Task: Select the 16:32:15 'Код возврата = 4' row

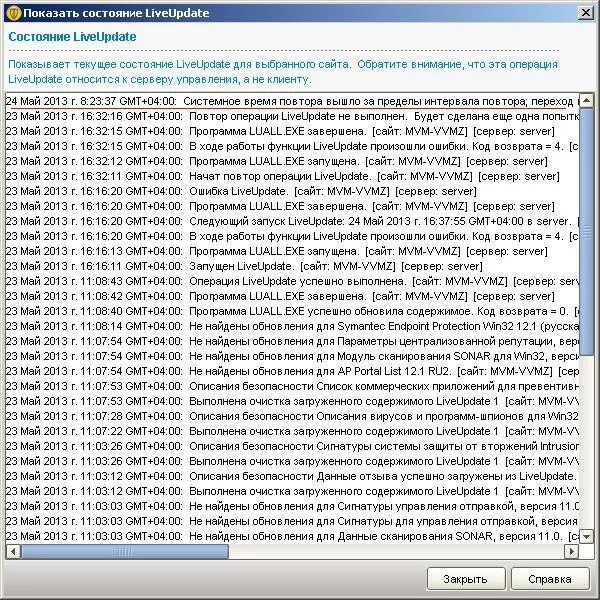Action: (x=292, y=146)
